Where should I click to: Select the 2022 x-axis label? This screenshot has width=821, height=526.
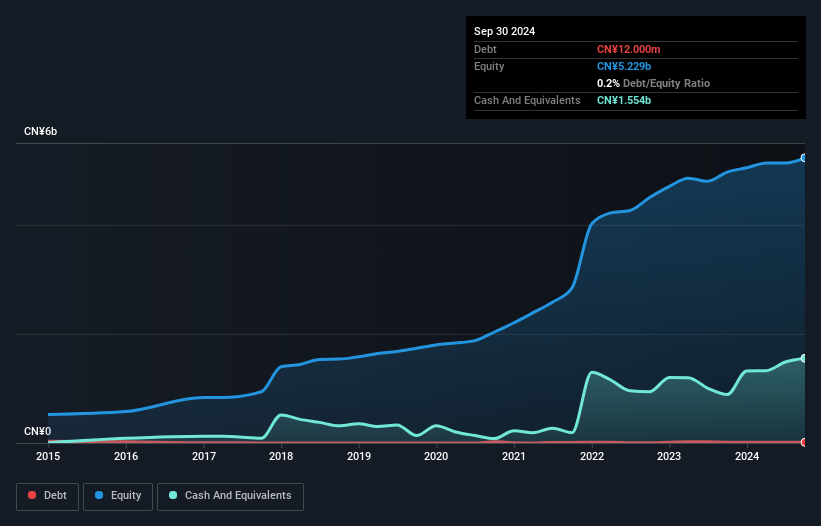coord(592,456)
